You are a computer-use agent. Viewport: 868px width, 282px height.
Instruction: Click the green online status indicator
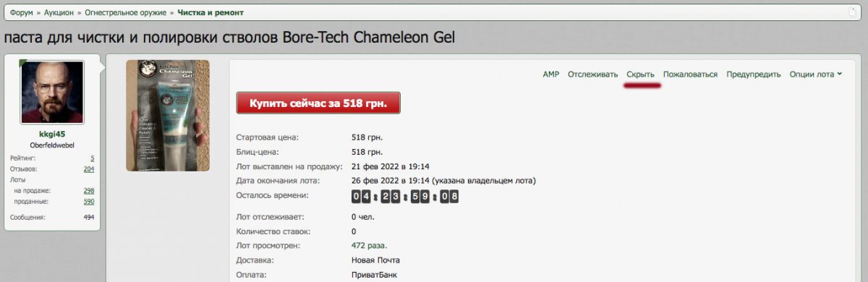(x=22, y=62)
